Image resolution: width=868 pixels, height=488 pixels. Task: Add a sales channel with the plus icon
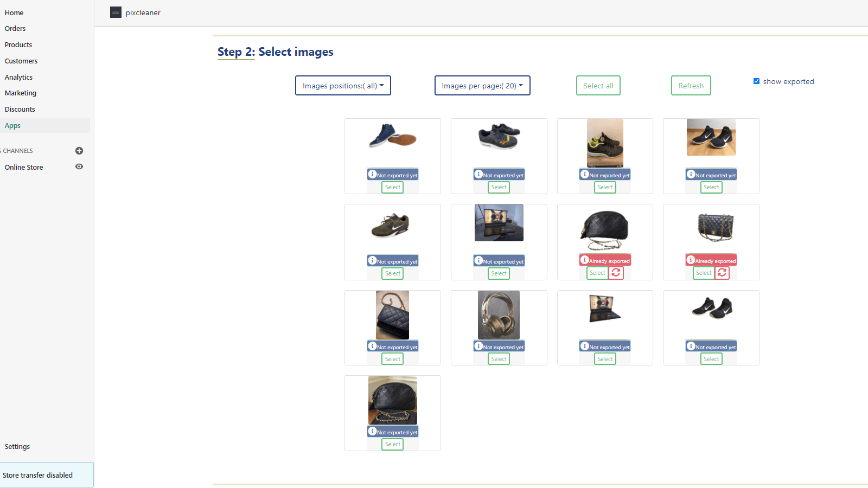pos(79,151)
